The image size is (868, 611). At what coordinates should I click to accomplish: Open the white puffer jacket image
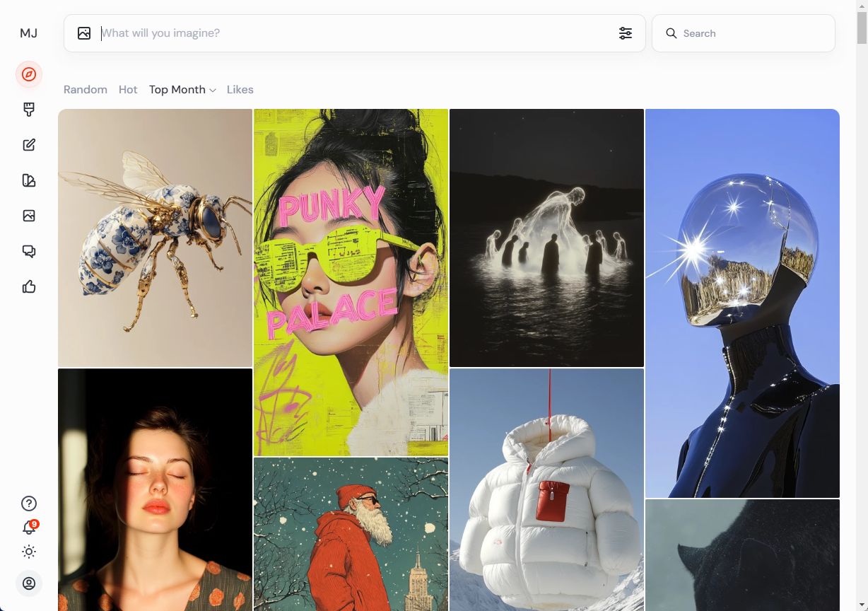tap(546, 489)
